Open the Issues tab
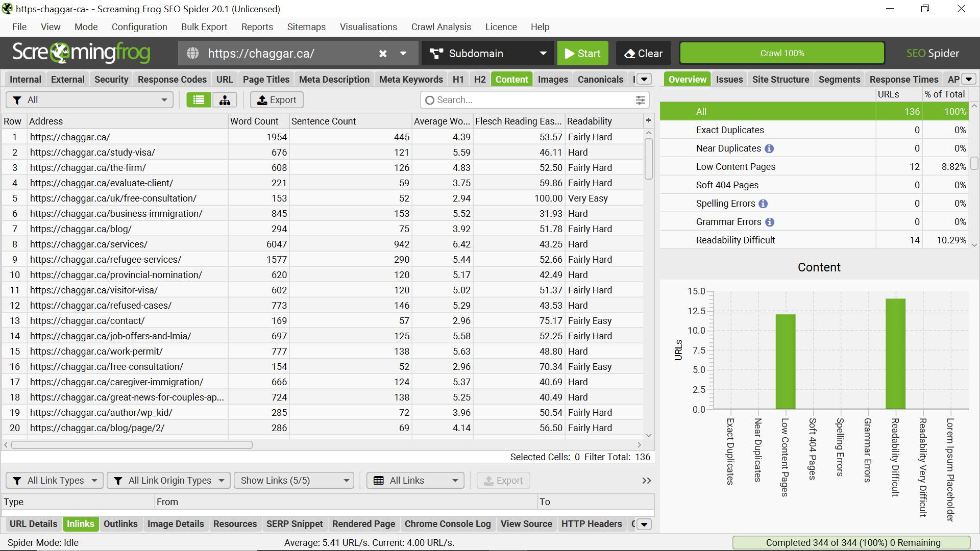The image size is (980, 551). pos(729,80)
